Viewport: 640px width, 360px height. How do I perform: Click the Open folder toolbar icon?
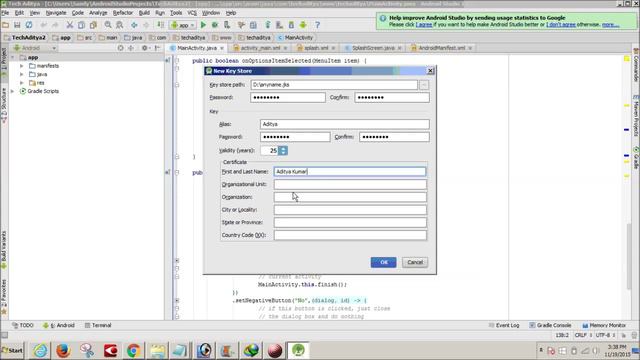tap(5, 25)
